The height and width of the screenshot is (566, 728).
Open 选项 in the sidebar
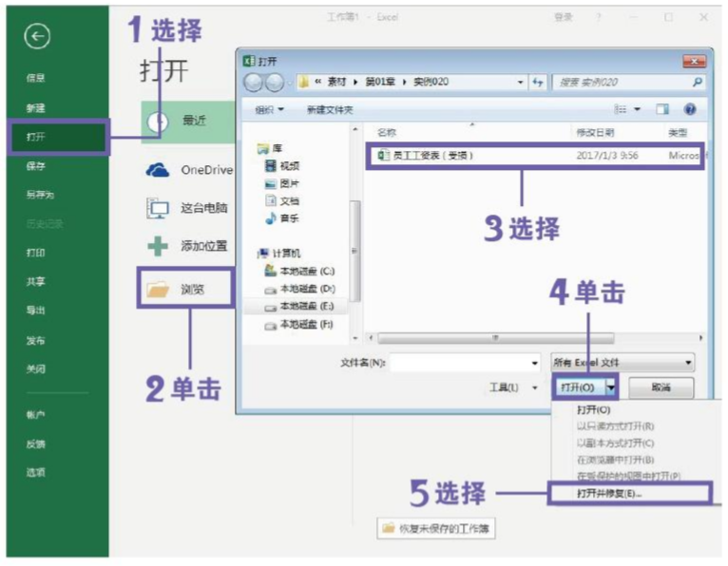click(36, 472)
